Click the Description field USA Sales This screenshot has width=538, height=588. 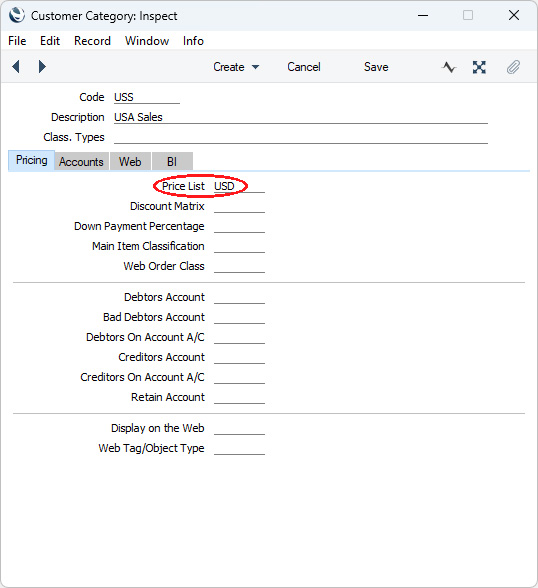click(301, 117)
